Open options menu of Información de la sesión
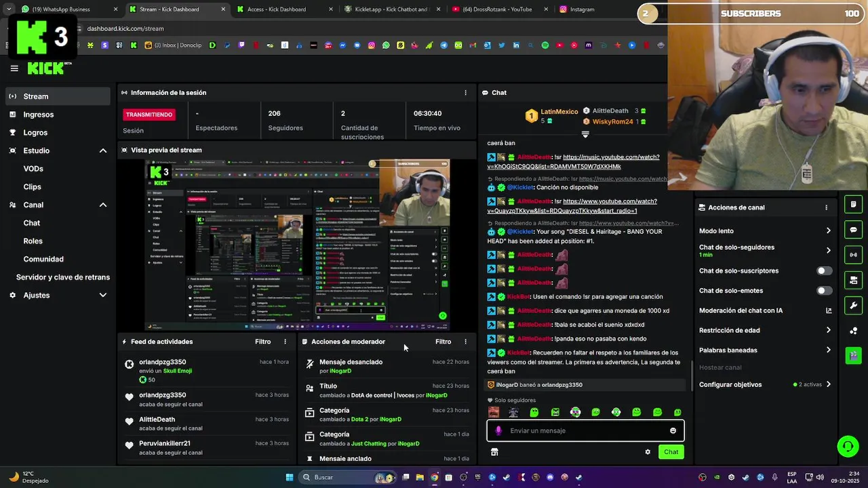The width and height of the screenshot is (868, 488). tap(465, 93)
